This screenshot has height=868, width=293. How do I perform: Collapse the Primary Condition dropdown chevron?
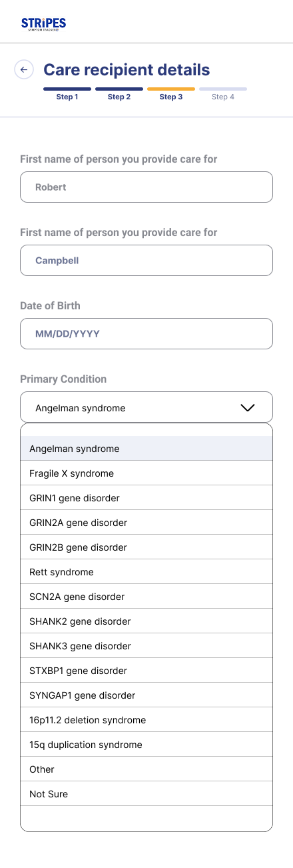pyautogui.click(x=247, y=407)
